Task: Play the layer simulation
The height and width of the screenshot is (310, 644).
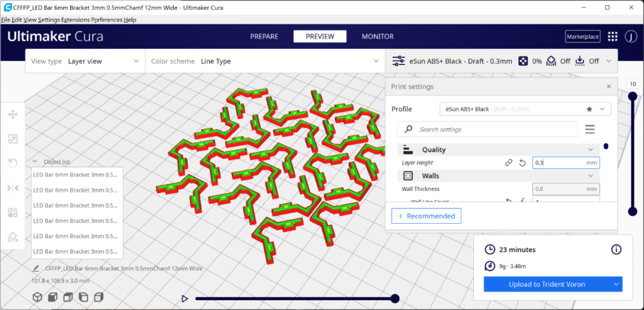Action: [x=185, y=298]
